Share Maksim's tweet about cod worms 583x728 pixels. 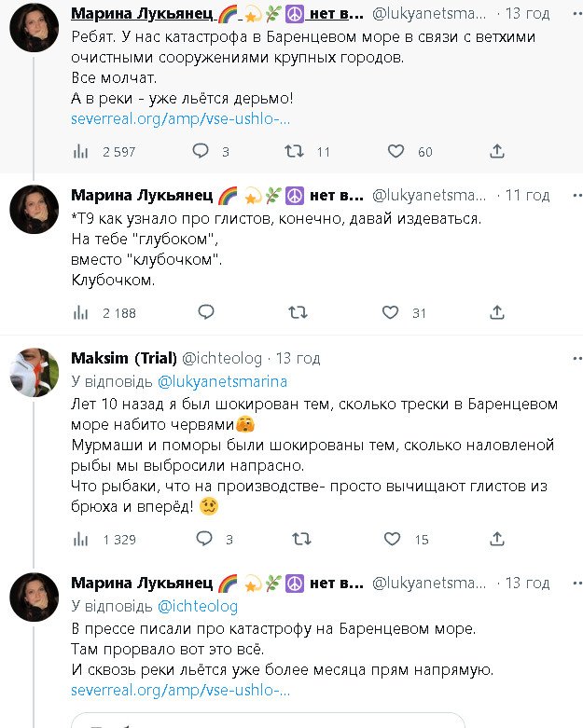(x=497, y=539)
